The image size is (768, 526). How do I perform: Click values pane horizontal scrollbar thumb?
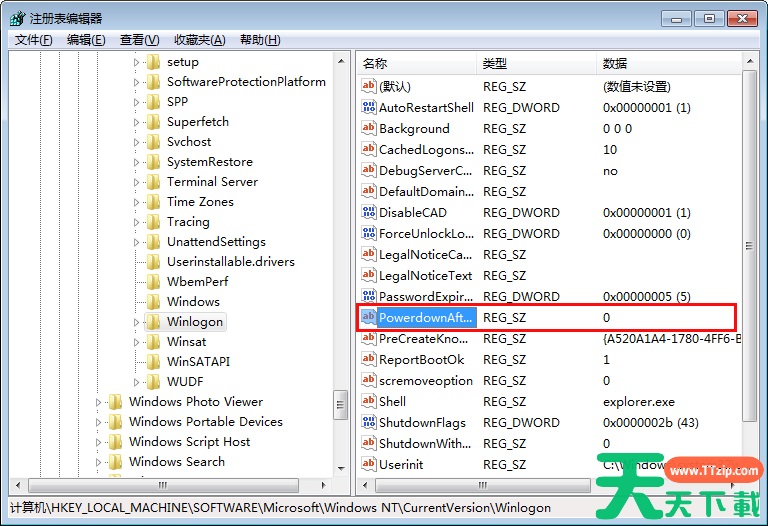click(482, 485)
